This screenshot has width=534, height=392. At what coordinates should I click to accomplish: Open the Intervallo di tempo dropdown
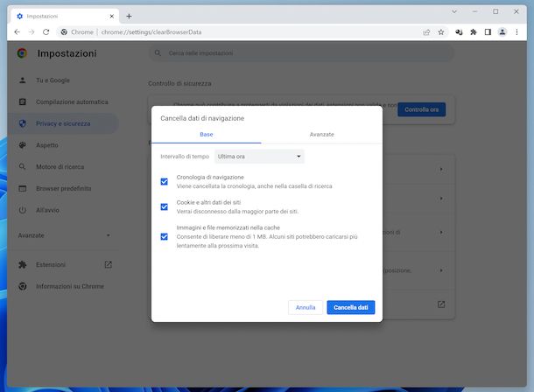tap(259, 157)
